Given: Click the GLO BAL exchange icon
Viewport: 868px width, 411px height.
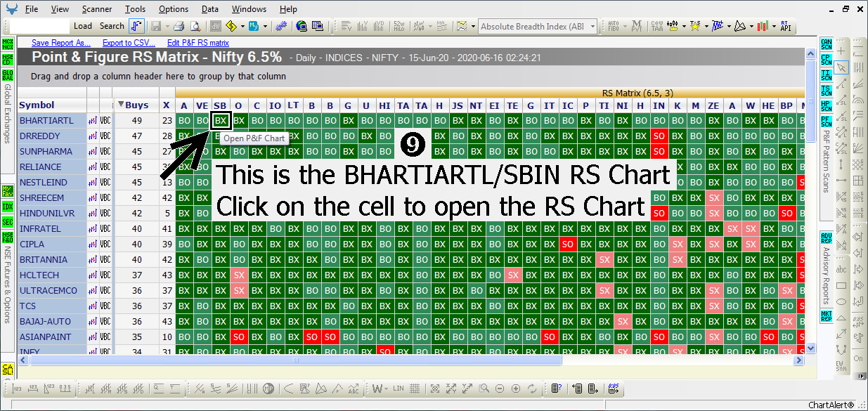Looking at the screenshot, I should coord(7,74).
